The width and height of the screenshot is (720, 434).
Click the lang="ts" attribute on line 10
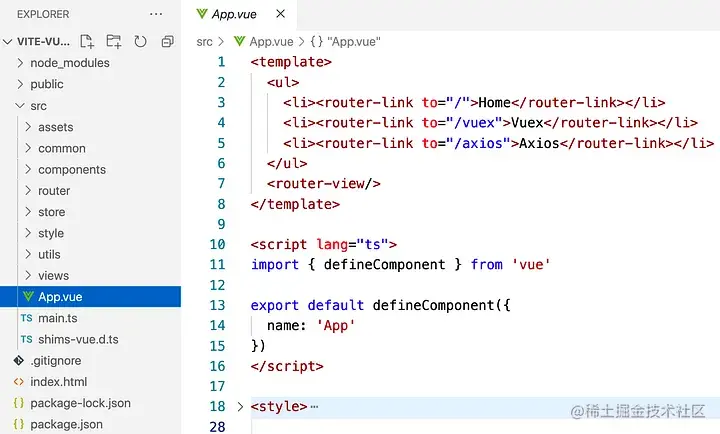coord(352,244)
